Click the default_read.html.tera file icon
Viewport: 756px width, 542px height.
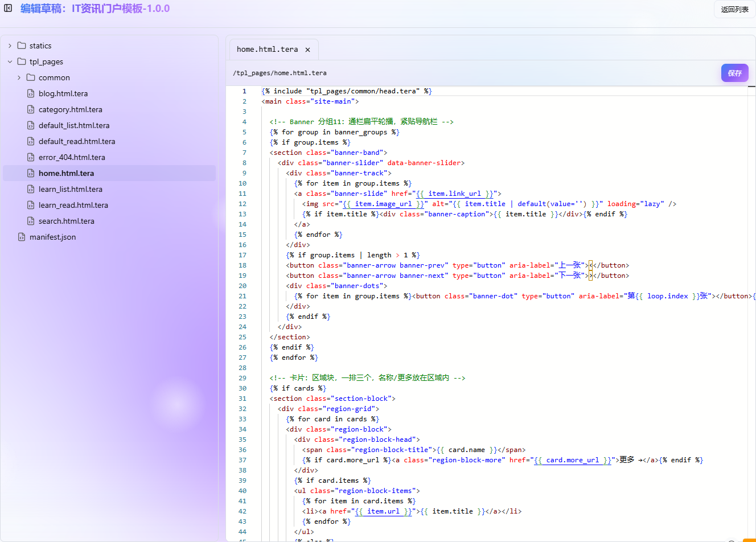31,141
